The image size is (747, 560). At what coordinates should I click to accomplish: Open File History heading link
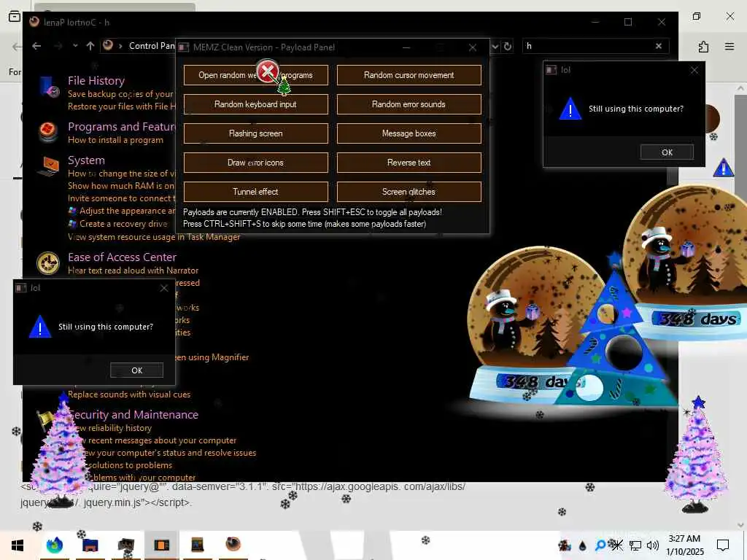[x=96, y=80]
